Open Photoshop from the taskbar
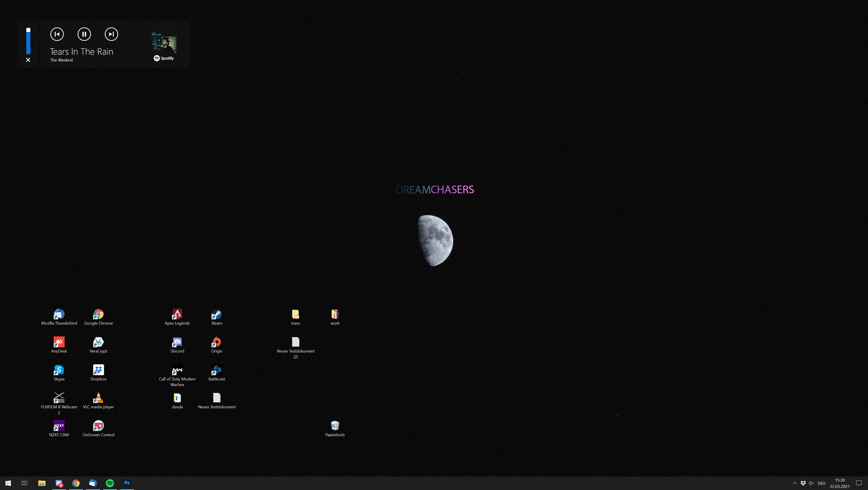868x490 pixels. (x=127, y=483)
